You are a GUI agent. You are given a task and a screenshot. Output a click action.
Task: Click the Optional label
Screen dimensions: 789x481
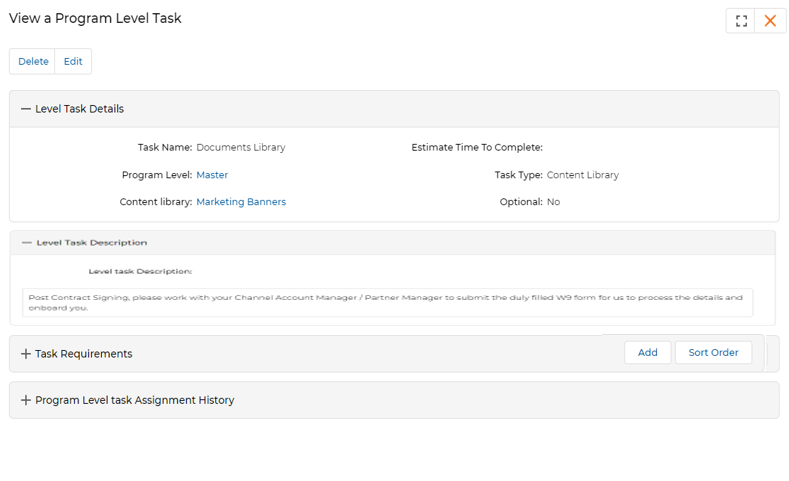[521, 202]
